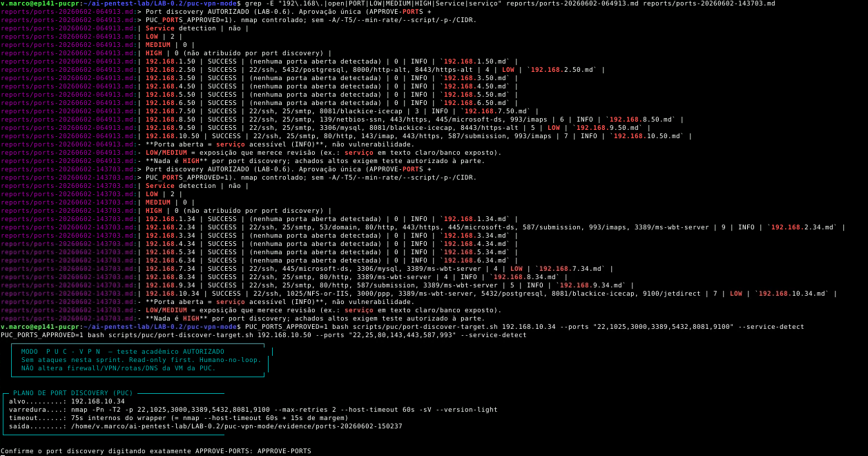
Task: Click the `192.168.3.50.md` filename
Action: pos(476,78)
